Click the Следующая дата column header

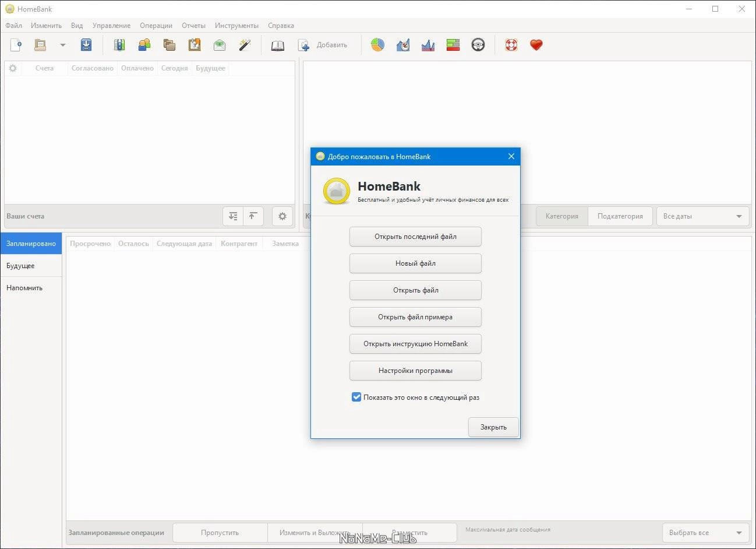[184, 244]
